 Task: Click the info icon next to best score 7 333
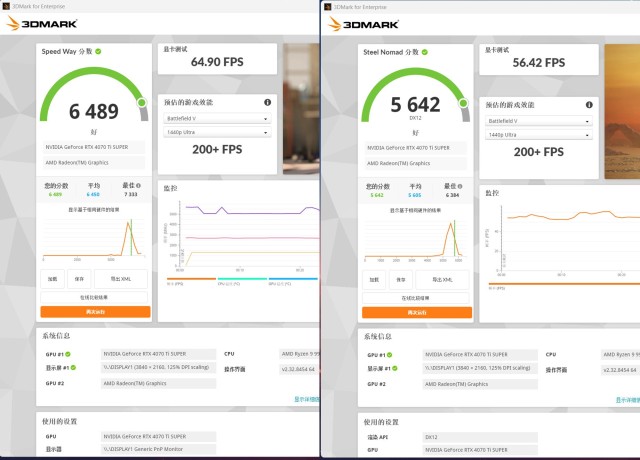139,185
